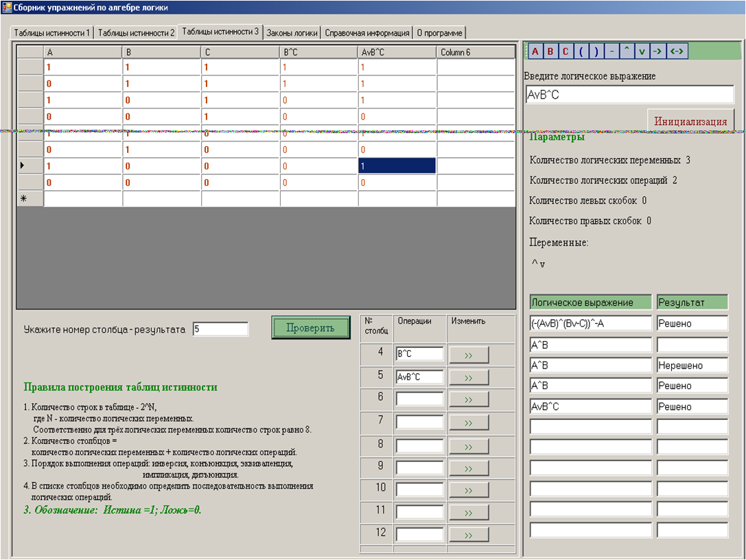Click the negation minus symbol button
This screenshot has width=746, height=560.
coord(611,51)
